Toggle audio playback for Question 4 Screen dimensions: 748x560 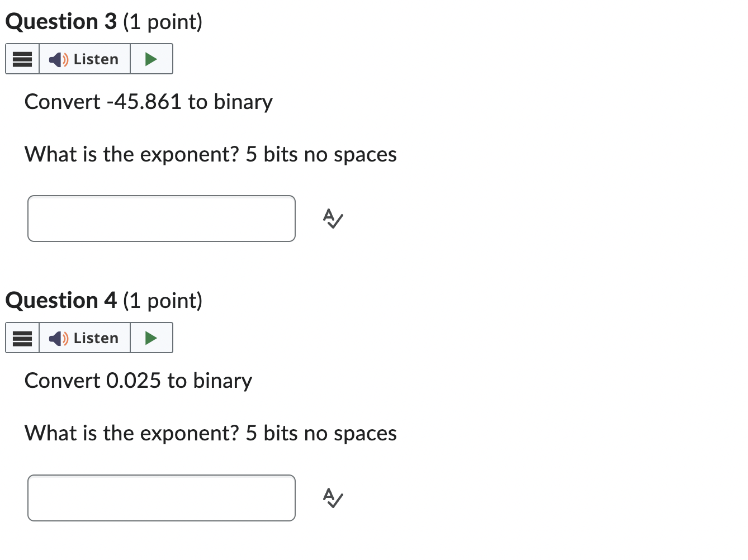pos(151,338)
